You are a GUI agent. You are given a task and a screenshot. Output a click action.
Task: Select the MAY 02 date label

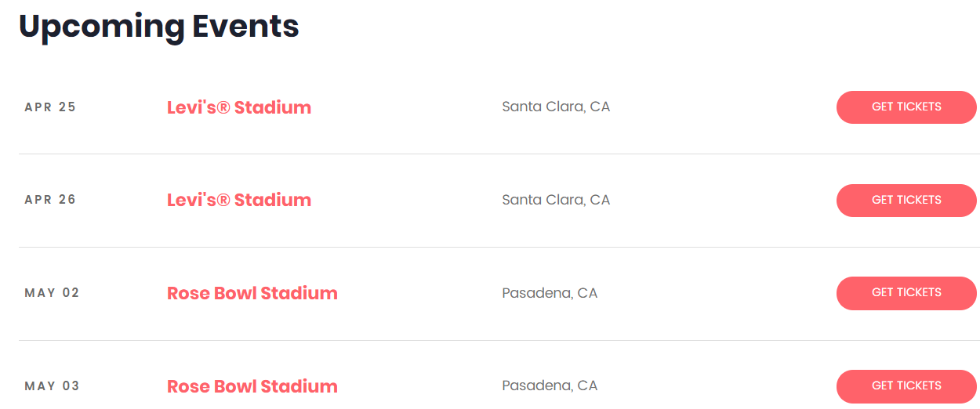click(52, 293)
